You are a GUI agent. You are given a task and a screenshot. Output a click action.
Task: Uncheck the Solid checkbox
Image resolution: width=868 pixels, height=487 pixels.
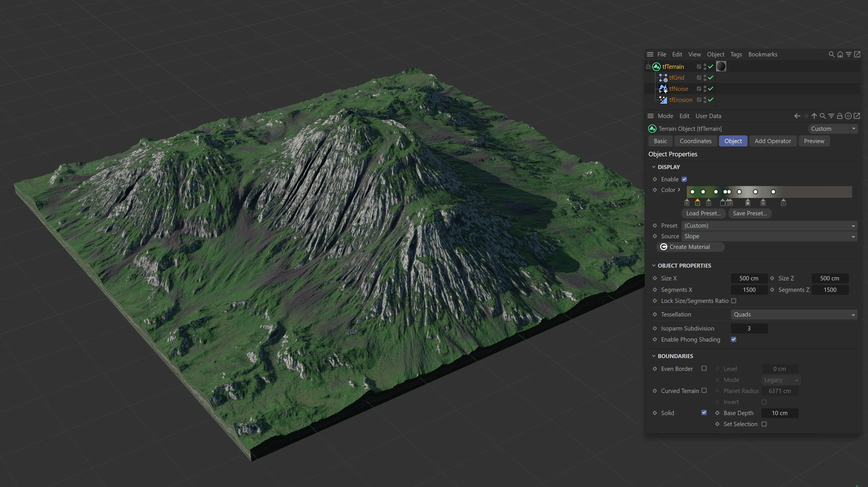pos(704,412)
